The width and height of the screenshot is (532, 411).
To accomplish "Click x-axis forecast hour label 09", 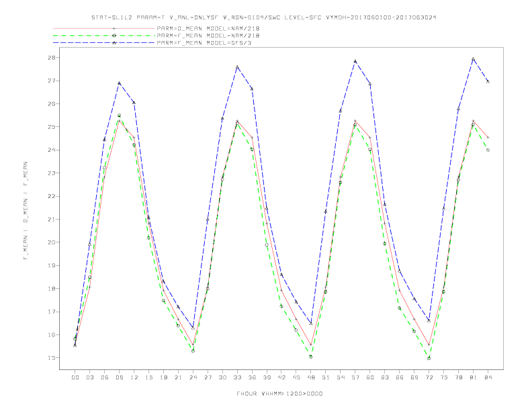I will pyautogui.click(x=119, y=377).
